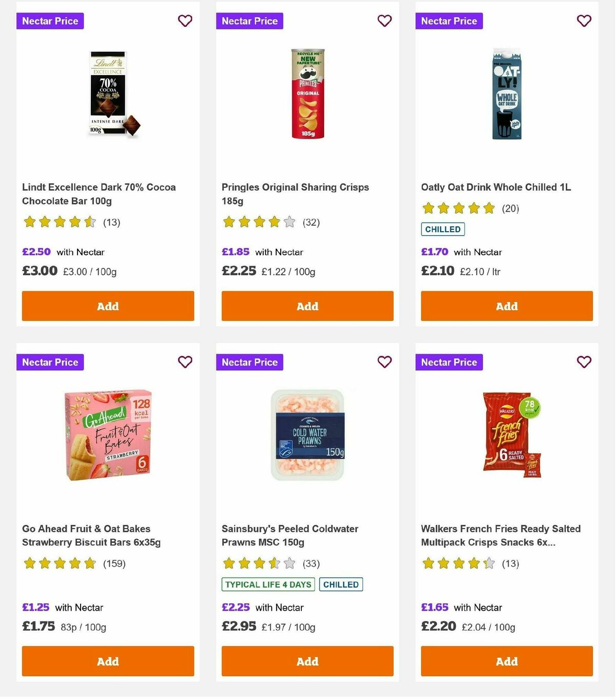Toggle the CHILLED badge on the Oatly product
The width and height of the screenshot is (616, 699).
tap(442, 230)
